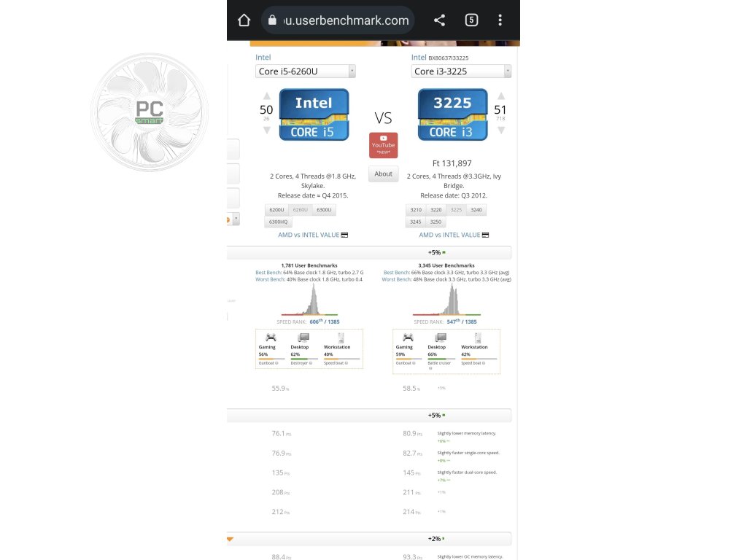Image resolution: width=747 pixels, height=560 pixels.
Task: Click i3-3225 Desktop monitor icon
Action: (440, 338)
